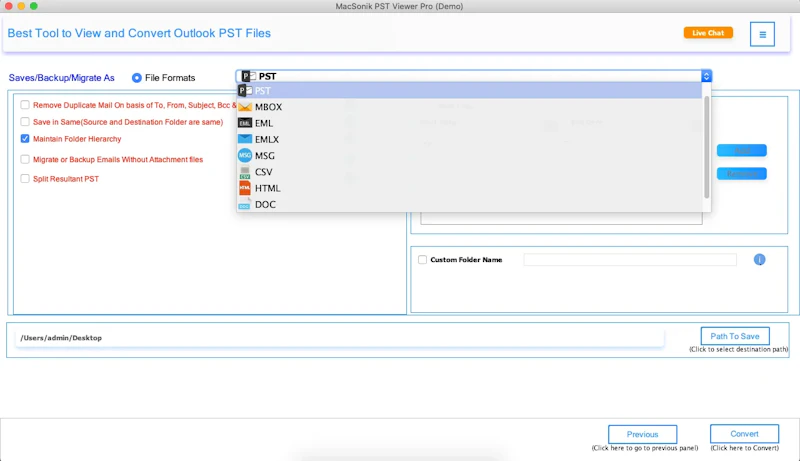Select the File Formats radio button
The height and width of the screenshot is (461, 800).
click(x=137, y=78)
